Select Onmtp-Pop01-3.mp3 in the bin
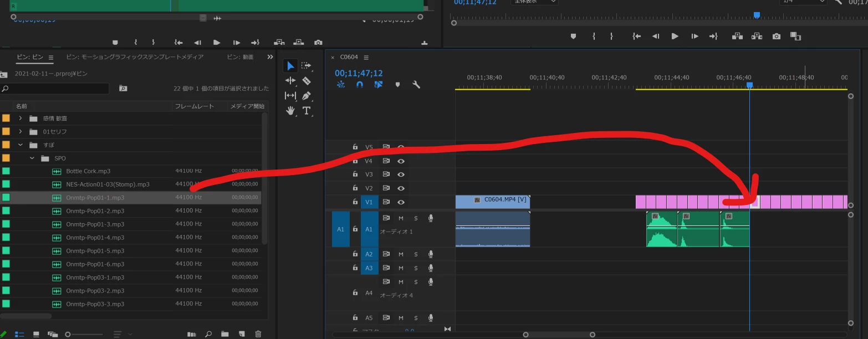The height and width of the screenshot is (339, 868). (x=95, y=224)
